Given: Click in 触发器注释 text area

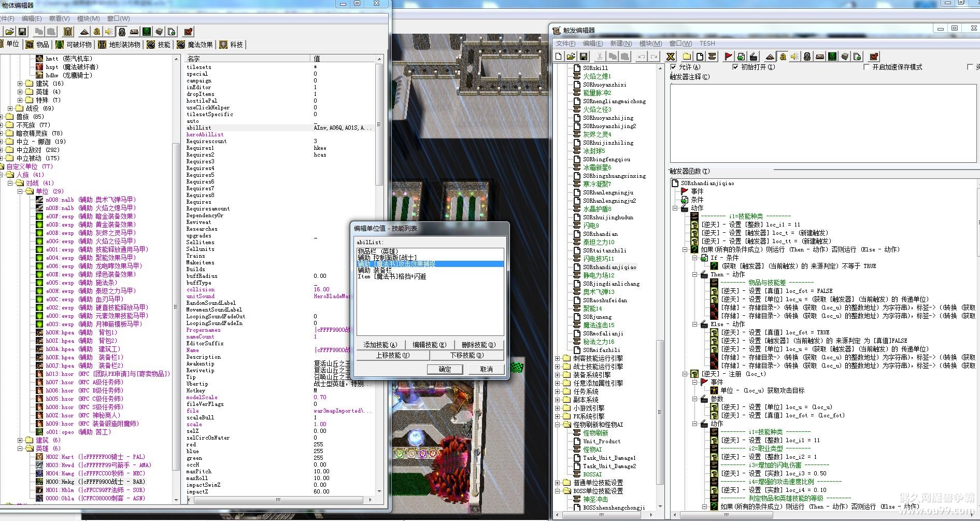Looking at the screenshot, I should pos(823,123).
